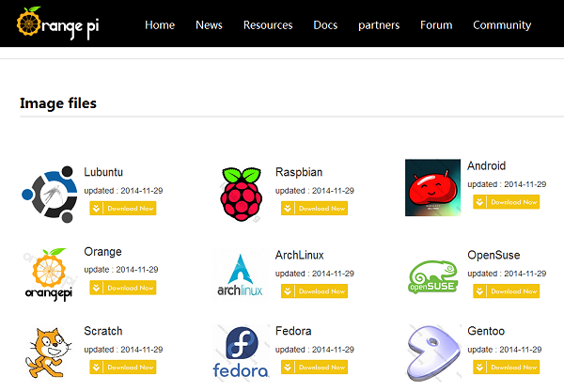Click the updated date under Fedora
This screenshot has height=392, width=564.
coord(315,350)
